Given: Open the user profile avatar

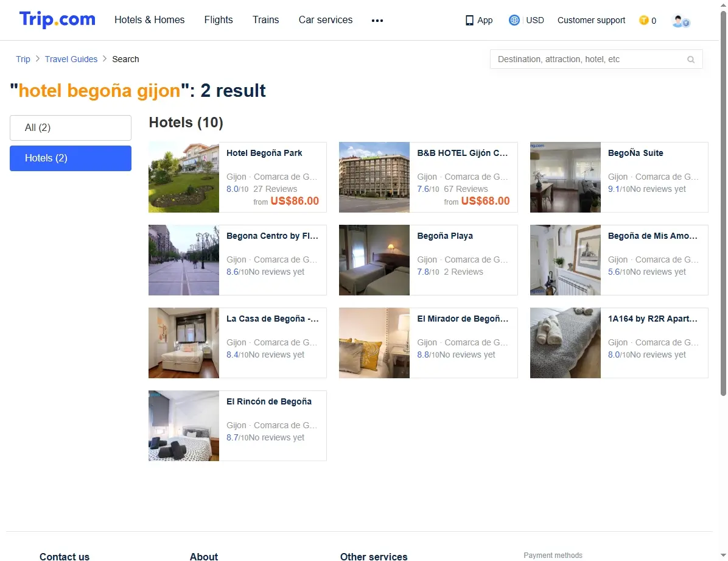Looking at the screenshot, I should [681, 21].
